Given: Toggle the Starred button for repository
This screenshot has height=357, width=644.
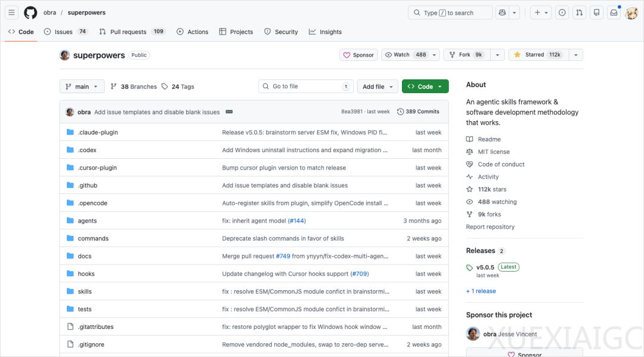Looking at the screenshot, I should (538, 55).
